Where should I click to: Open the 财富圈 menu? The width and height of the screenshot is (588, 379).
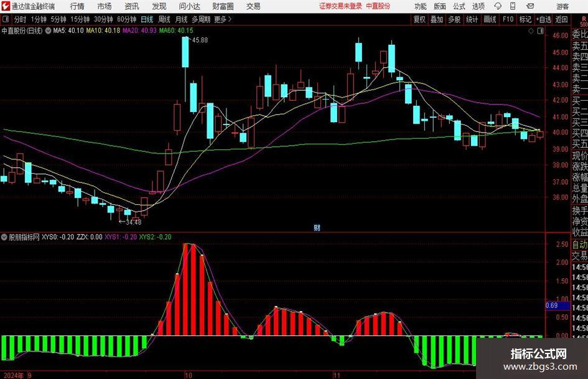(223, 6)
